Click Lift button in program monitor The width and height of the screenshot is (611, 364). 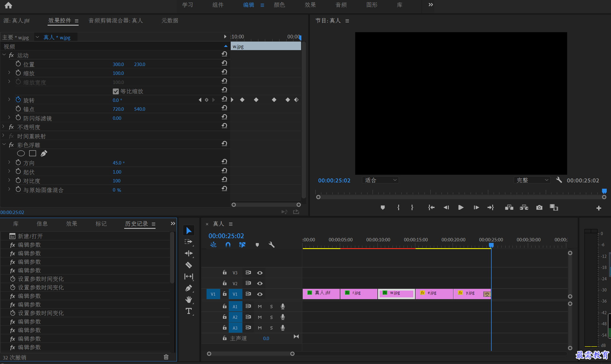click(x=509, y=207)
